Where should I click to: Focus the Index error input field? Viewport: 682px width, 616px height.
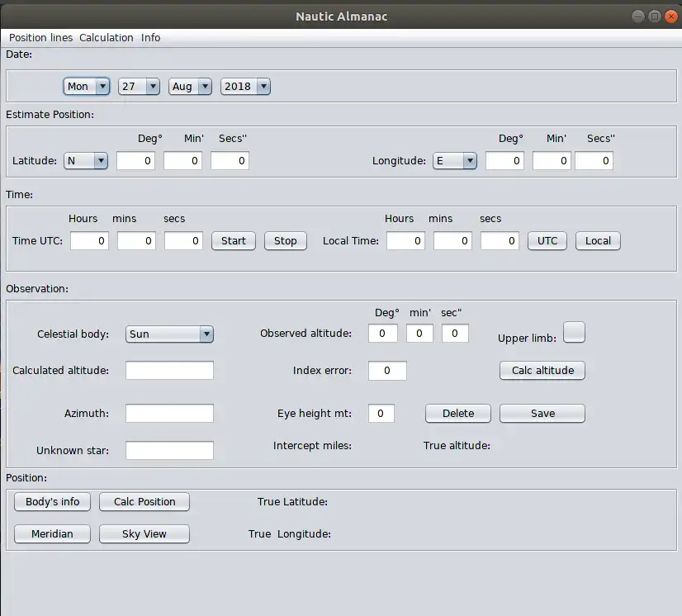click(x=387, y=372)
